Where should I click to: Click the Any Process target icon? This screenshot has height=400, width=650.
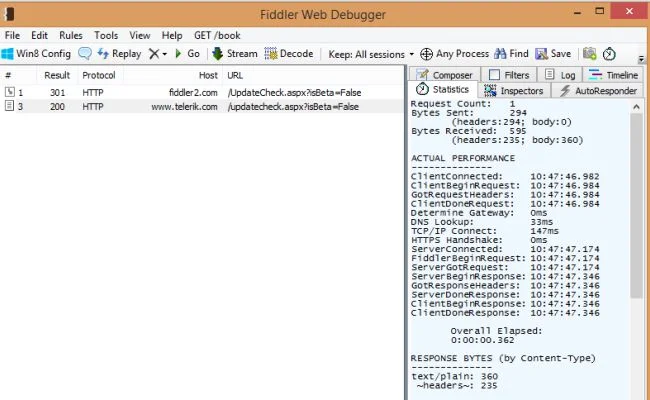426,54
